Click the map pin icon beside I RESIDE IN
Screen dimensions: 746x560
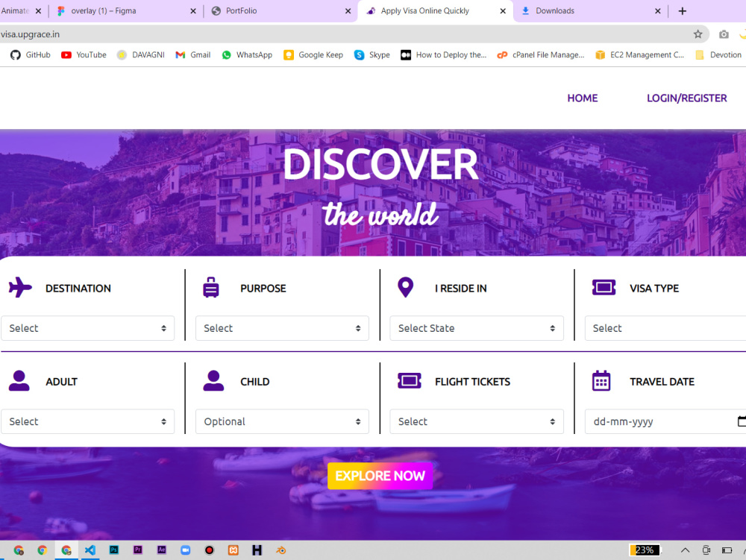tap(405, 287)
